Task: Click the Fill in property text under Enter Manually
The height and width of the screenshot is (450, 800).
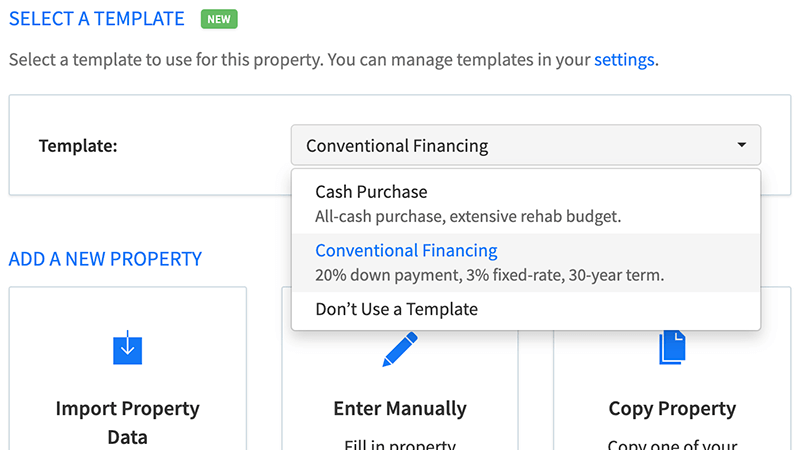Action: point(400,444)
